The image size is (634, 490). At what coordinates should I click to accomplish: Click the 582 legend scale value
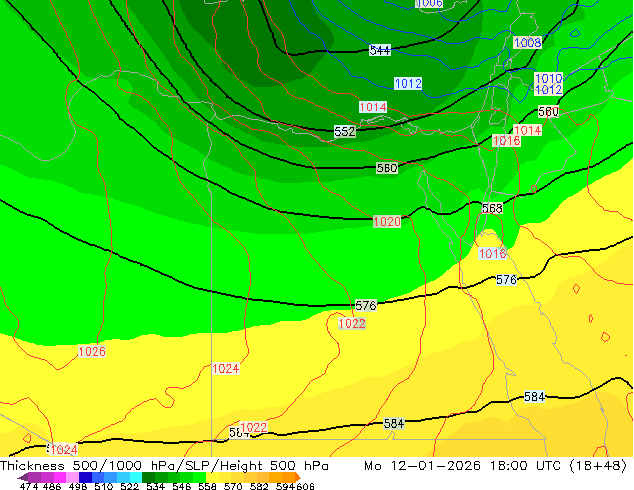point(259,486)
